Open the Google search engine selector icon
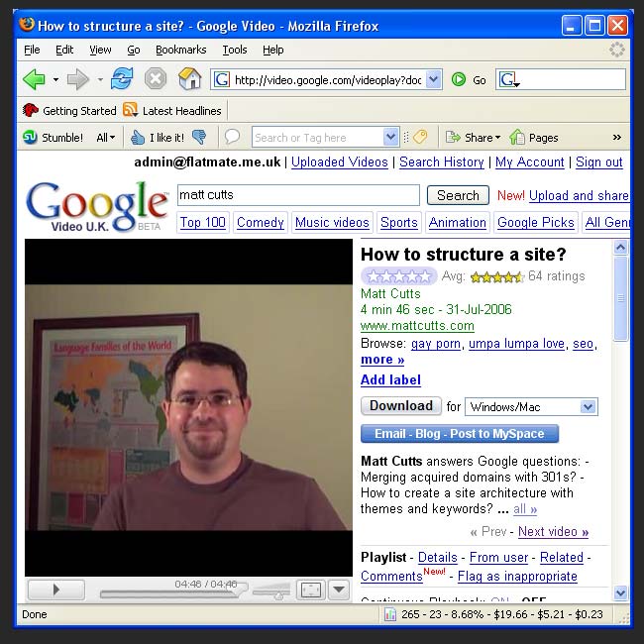 (x=509, y=79)
